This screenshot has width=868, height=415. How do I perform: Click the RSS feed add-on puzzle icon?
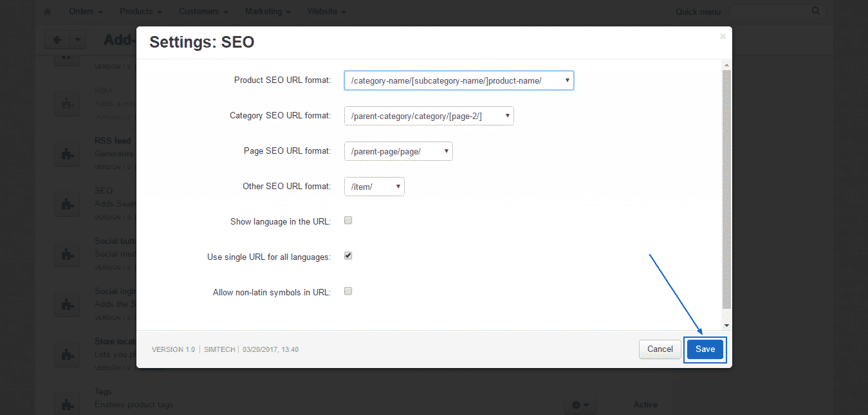pyautogui.click(x=67, y=153)
